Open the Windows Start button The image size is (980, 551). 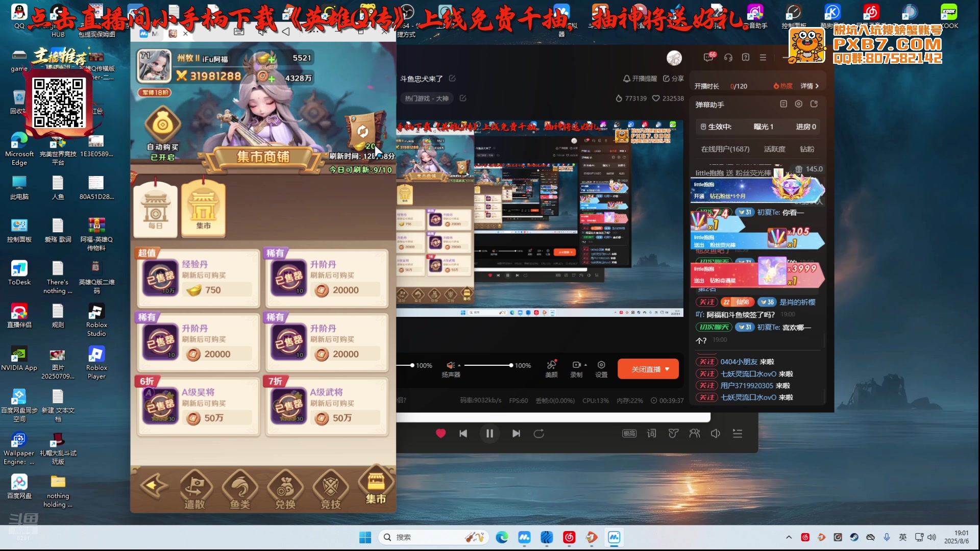[365, 537]
